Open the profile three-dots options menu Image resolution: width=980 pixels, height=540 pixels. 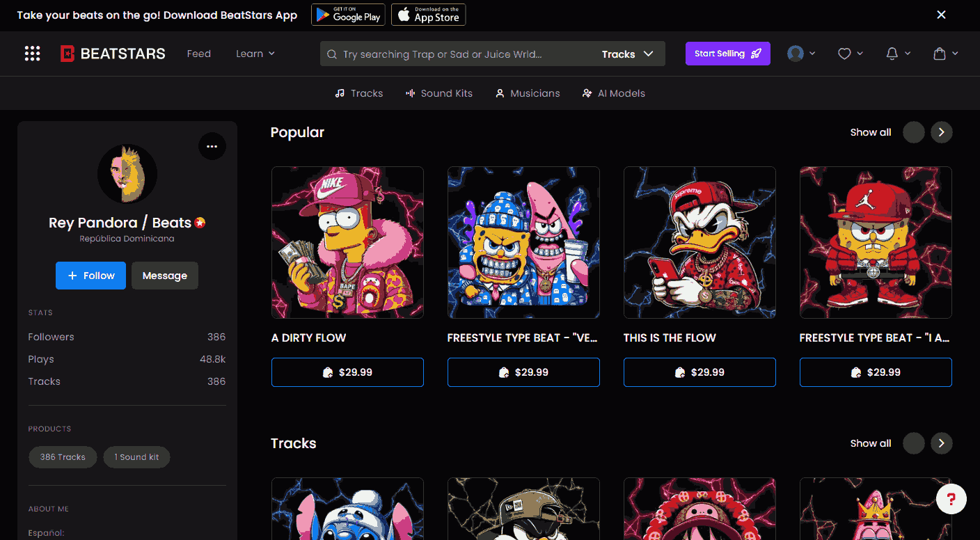pos(212,146)
